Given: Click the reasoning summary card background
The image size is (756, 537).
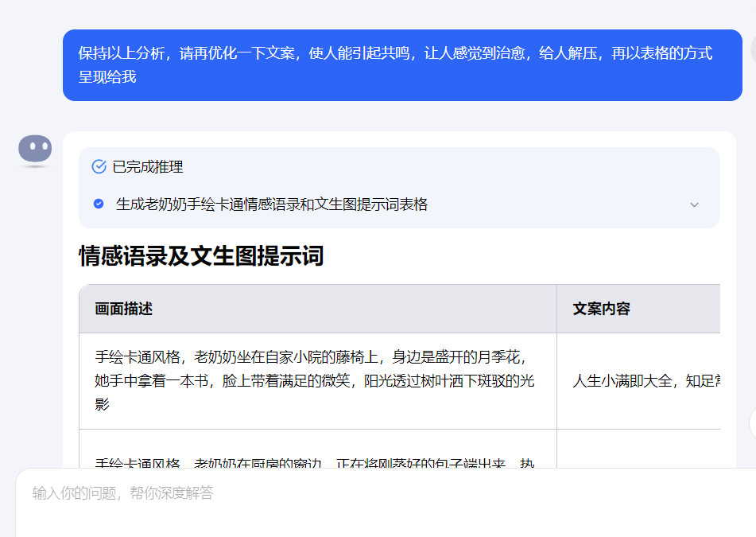Looking at the screenshot, I should (397, 185).
